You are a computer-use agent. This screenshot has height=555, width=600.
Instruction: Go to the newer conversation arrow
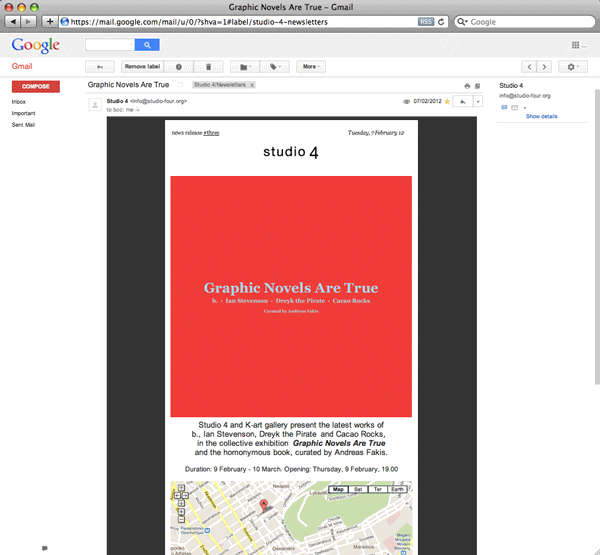(529, 67)
